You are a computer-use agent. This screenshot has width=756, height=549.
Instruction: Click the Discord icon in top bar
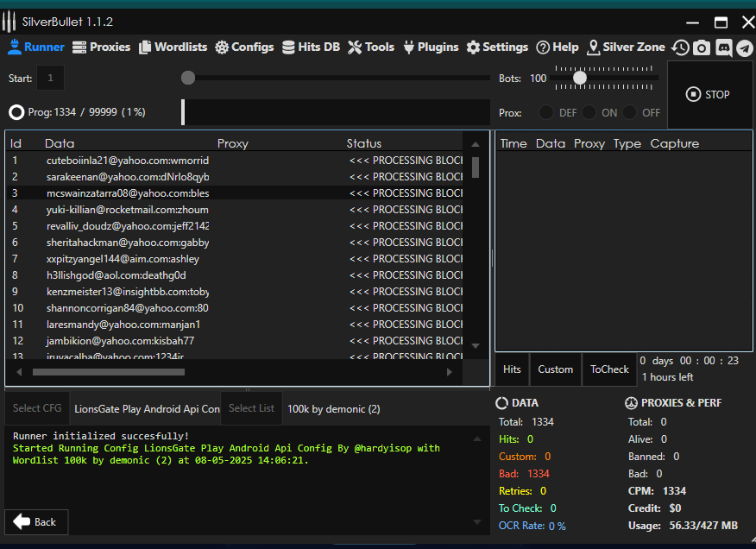click(723, 48)
